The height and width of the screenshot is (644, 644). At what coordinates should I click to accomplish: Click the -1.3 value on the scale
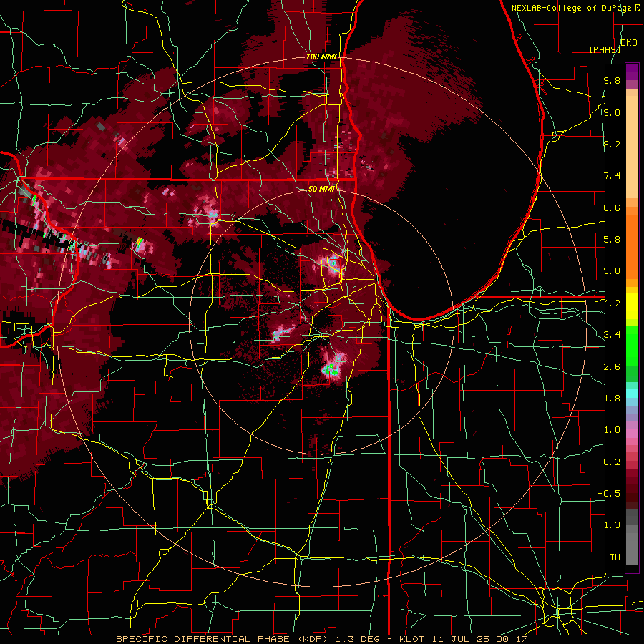609,525
